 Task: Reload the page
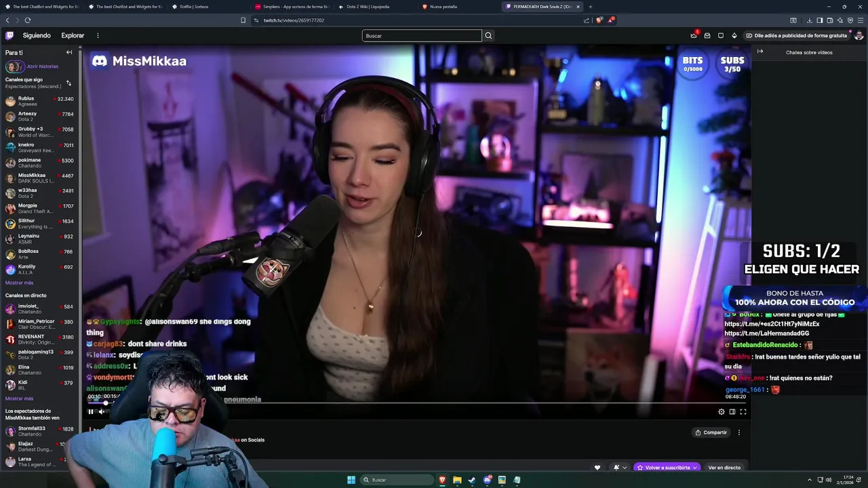click(x=28, y=20)
